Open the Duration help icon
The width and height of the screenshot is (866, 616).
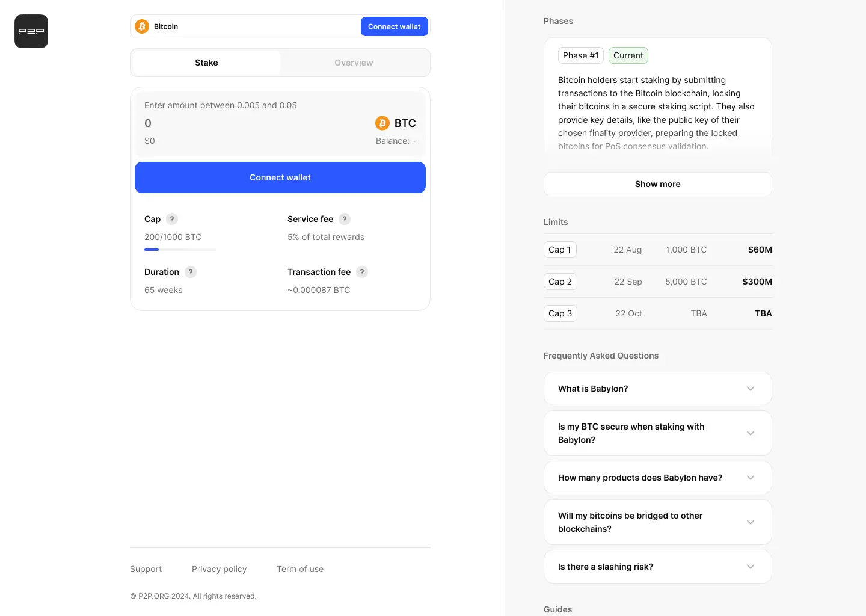click(x=191, y=272)
